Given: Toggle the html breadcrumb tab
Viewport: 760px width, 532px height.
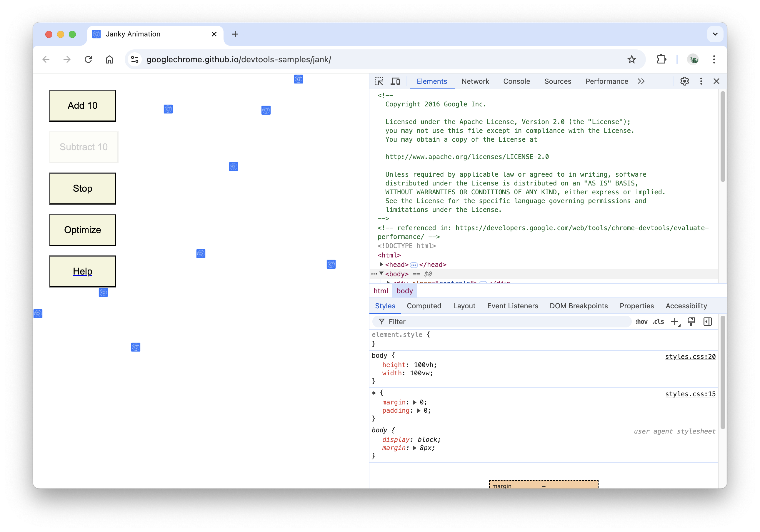Looking at the screenshot, I should (381, 290).
